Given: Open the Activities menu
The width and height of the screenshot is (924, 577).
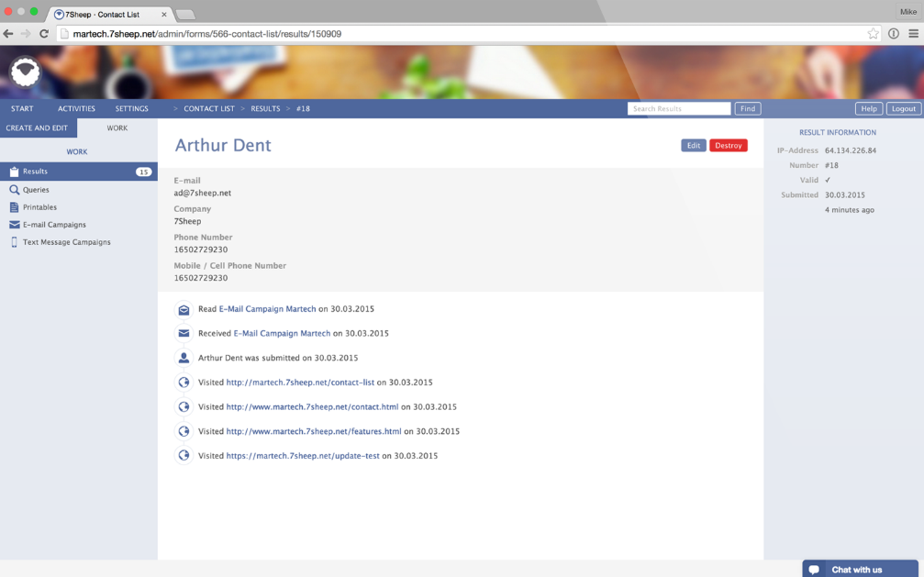Looking at the screenshot, I should tap(76, 108).
